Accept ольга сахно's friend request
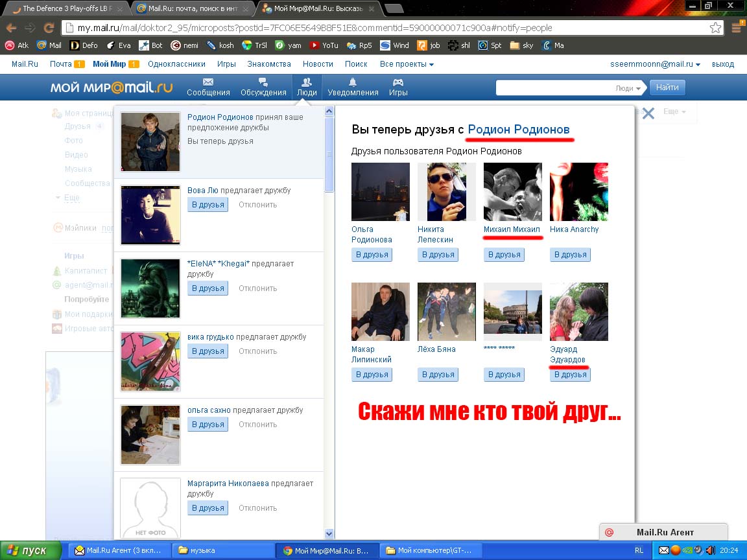The width and height of the screenshot is (747, 560). [x=207, y=425]
